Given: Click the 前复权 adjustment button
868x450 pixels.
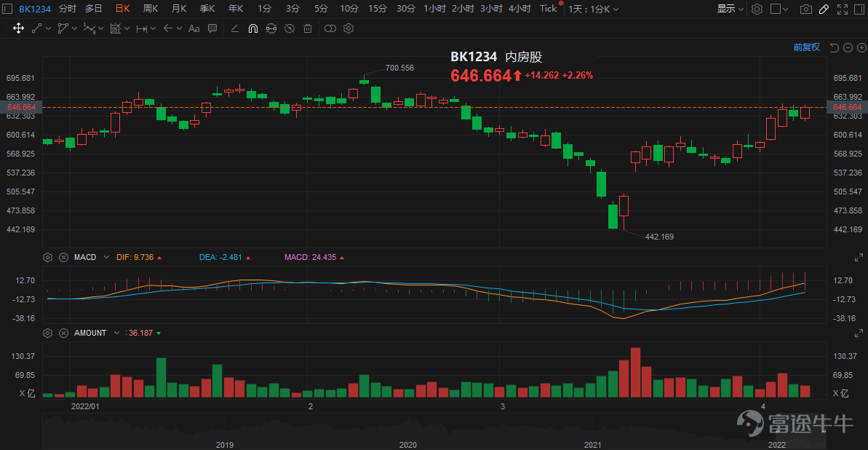Looking at the screenshot, I should [x=807, y=47].
